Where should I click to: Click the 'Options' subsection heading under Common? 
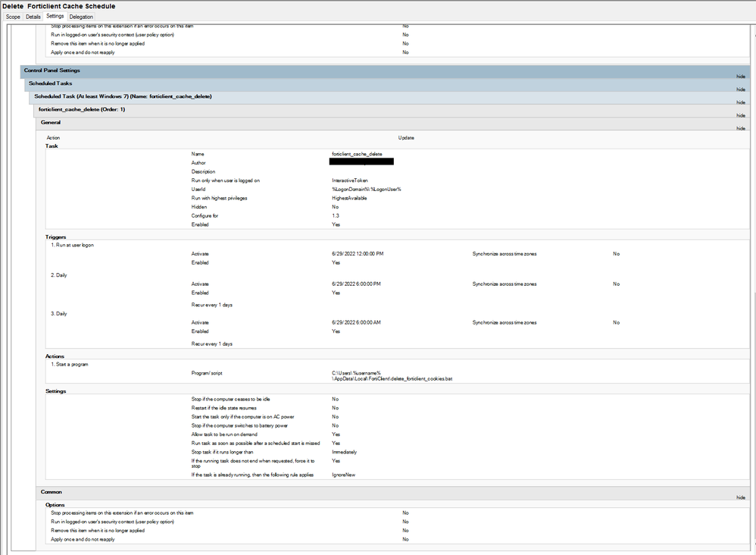tap(55, 505)
